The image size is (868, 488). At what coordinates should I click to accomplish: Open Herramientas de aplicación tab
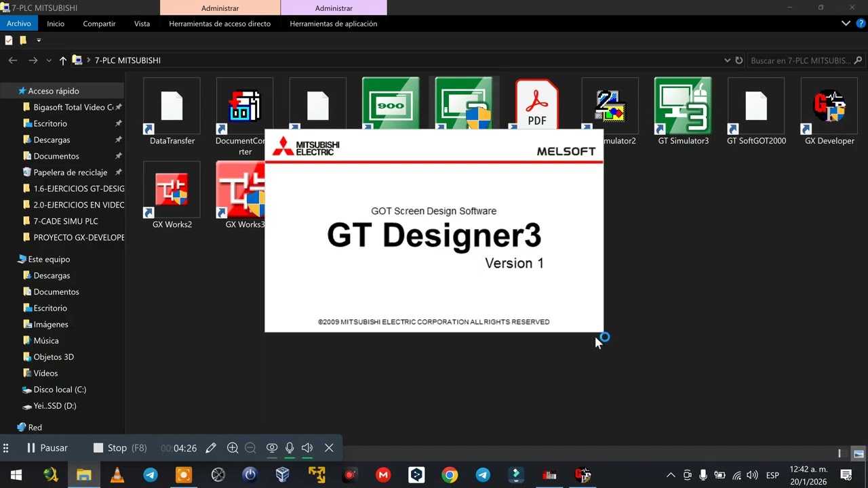tap(334, 24)
